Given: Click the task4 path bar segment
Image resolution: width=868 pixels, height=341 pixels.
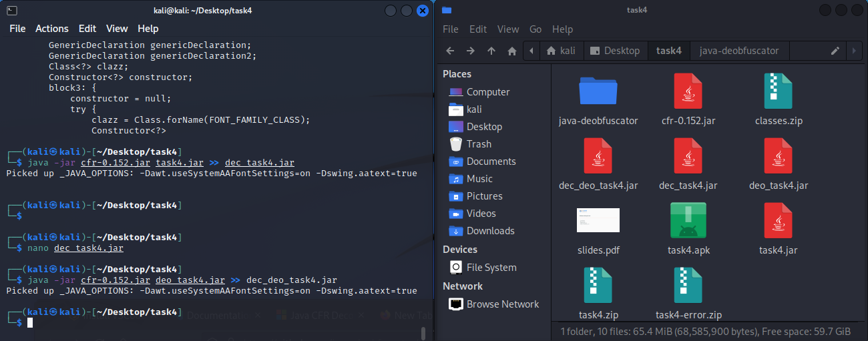Looking at the screenshot, I should pyautogui.click(x=668, y=51).
